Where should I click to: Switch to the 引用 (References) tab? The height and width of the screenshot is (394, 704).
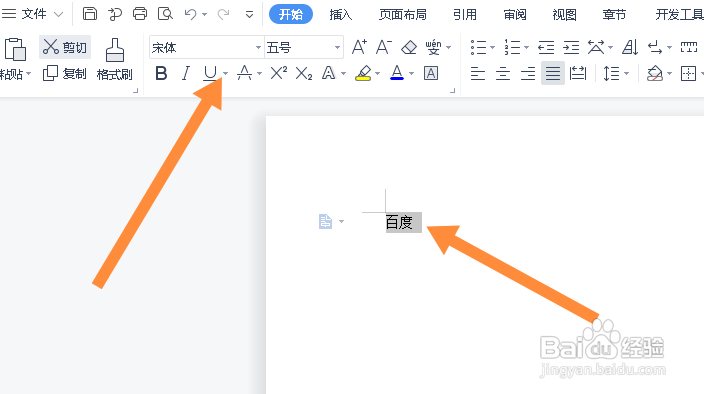(x=465, y=14)
